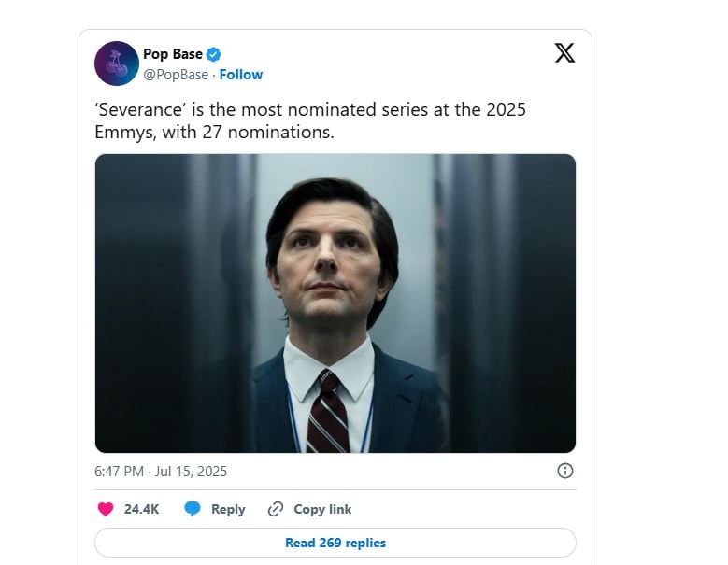Click the blue verified badge next to Pop Base
The width and height of the screenshot is (728, 565).
[213, 55]
